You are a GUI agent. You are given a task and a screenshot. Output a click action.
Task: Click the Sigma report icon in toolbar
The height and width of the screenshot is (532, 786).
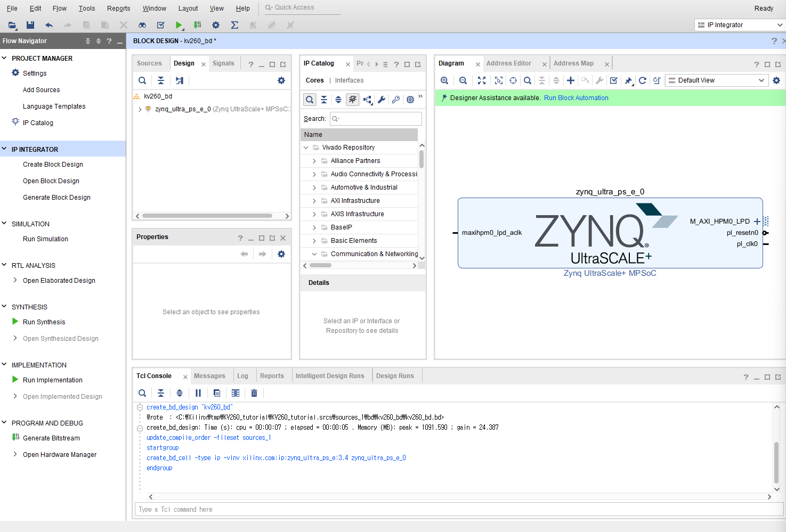pos(234,25)
